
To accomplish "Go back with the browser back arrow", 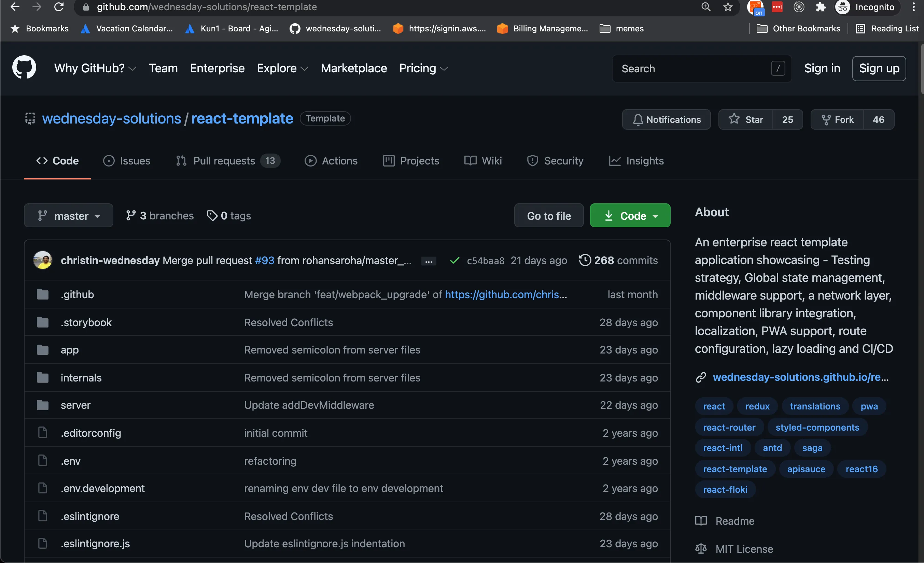I will [x=15, y=7].
